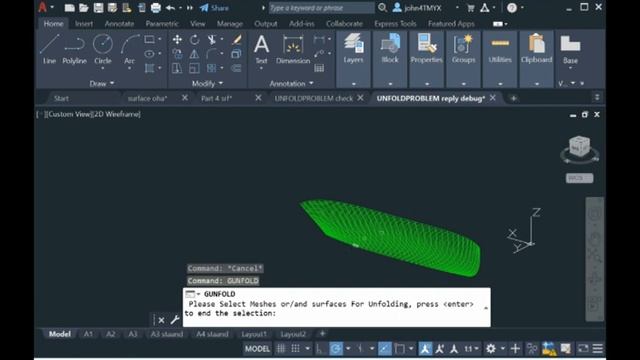Switch to the Annotate ribbon tab
The image size is (640, 360).
click(119, 24)
